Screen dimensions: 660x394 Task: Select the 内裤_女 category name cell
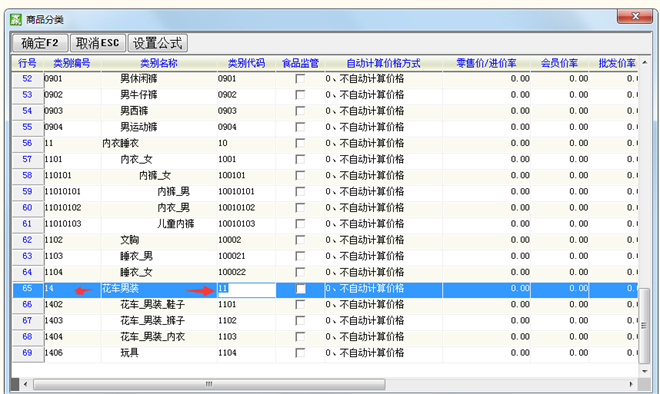(x=159, y=176)
